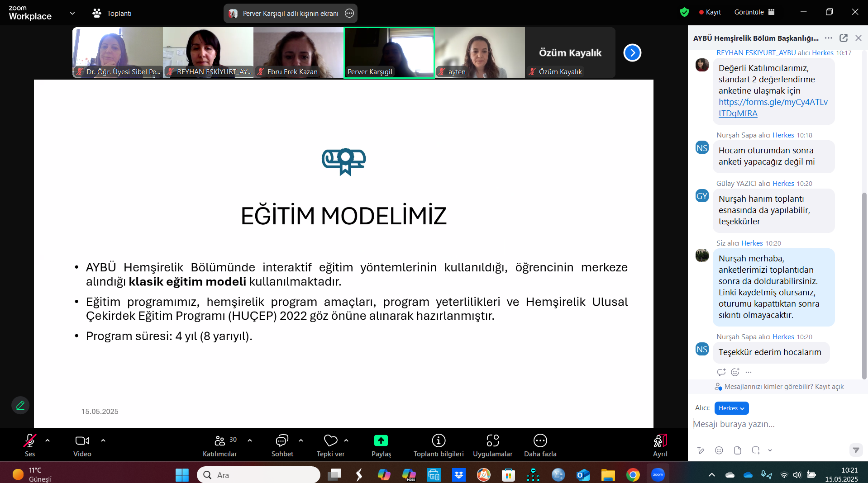Unmute microphone with the Ses button

tap(30, 440)
